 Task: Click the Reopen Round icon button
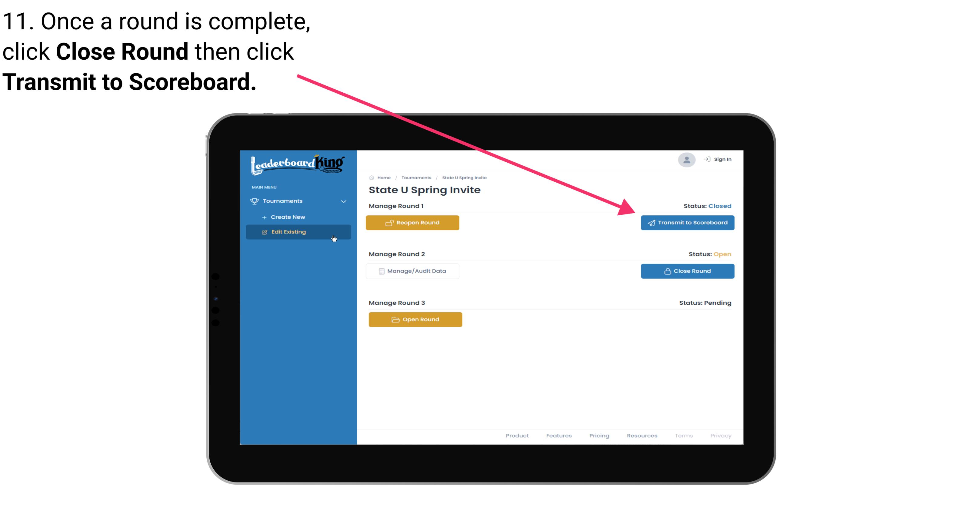[x=389, y=222]
